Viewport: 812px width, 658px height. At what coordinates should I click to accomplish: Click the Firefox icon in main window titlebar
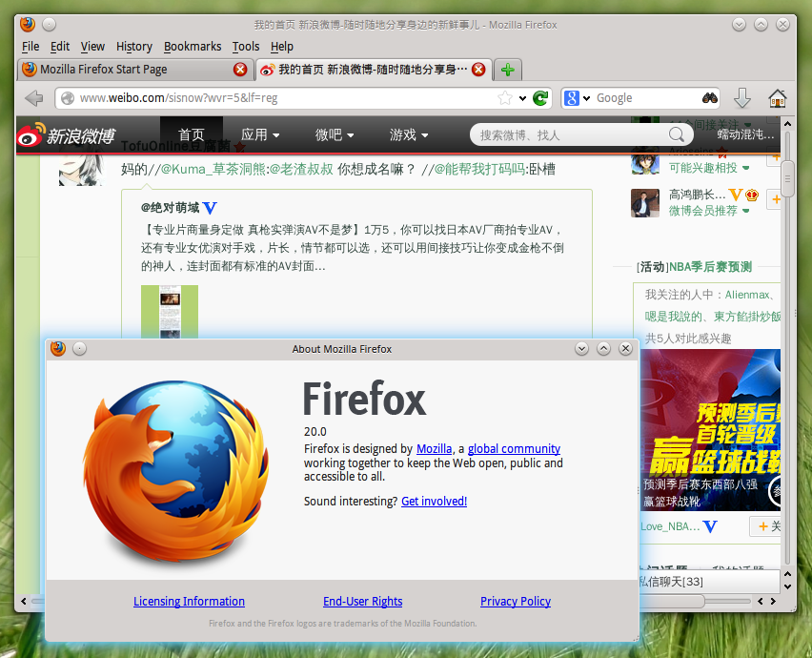(x=28, y=25)
